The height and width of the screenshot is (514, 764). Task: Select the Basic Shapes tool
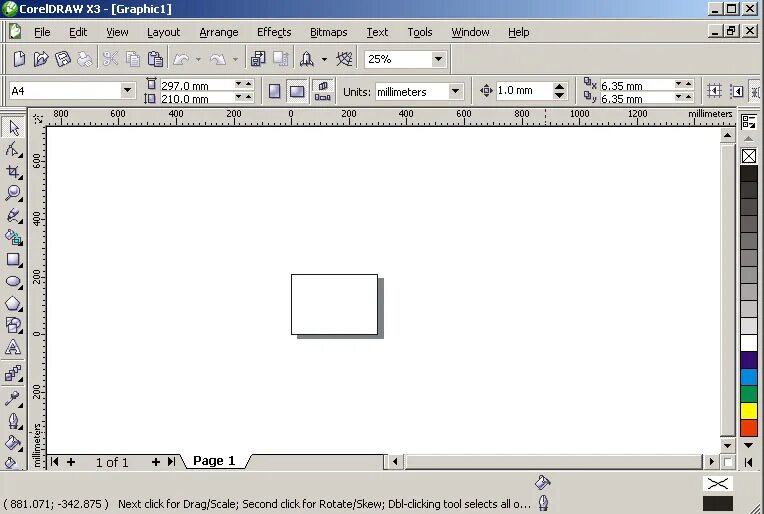pyautogui.click(x=13, y=325)
